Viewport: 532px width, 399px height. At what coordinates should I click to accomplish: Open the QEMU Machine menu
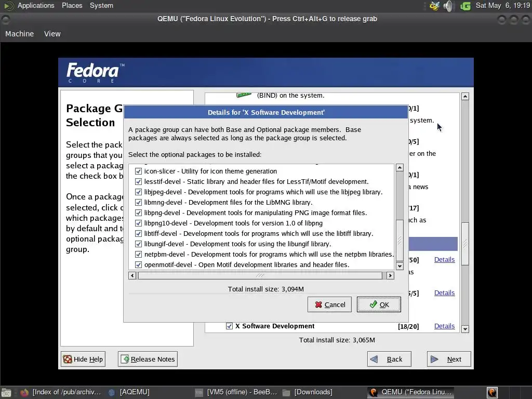19,34
